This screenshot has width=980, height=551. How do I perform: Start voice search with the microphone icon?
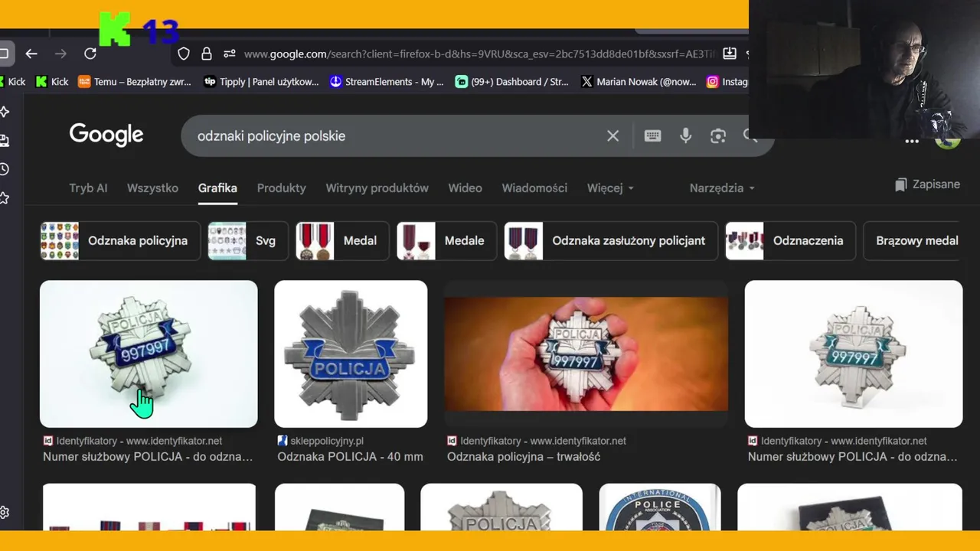pyautogui.click(x=685, y=135)
